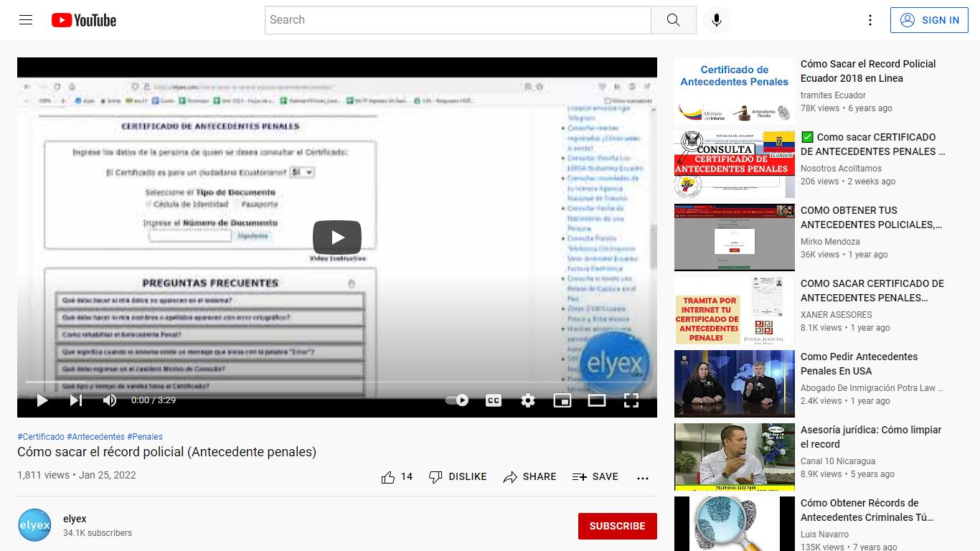
Task: Open XANER ASESORES channel
Action: pos(837,315)
